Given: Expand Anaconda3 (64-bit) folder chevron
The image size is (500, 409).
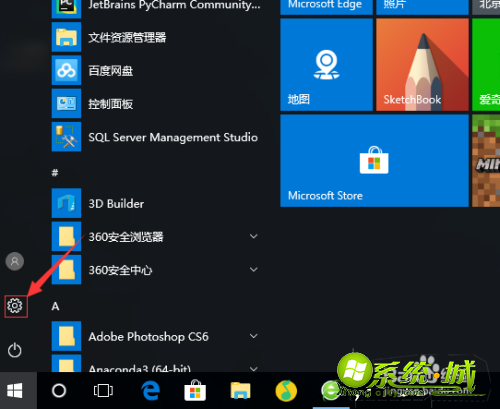Looking at the screenshot, I should click(x=254, y=369).
